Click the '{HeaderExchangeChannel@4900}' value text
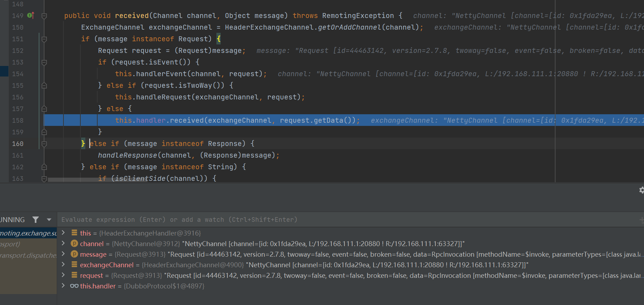This screenshot has height=305, width=644. click(x=192, y=265)
